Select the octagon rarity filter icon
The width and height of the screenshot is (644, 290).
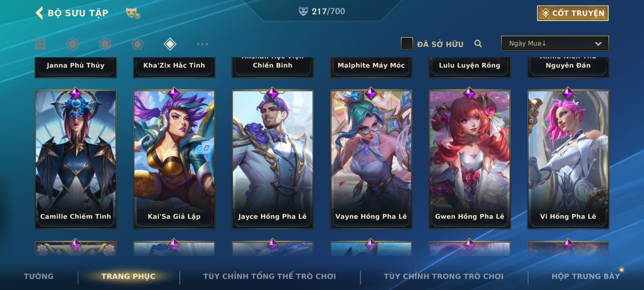point(73,44)
